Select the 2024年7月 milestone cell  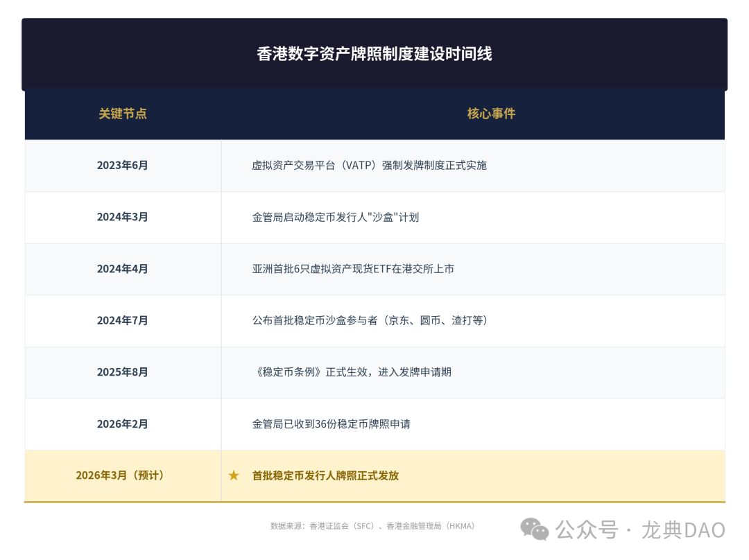click(122, 320)
